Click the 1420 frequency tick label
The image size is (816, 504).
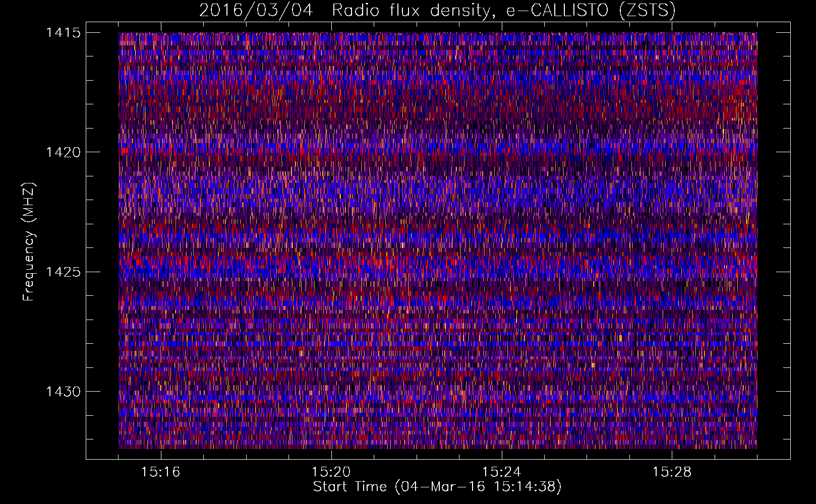click(63, 152)
